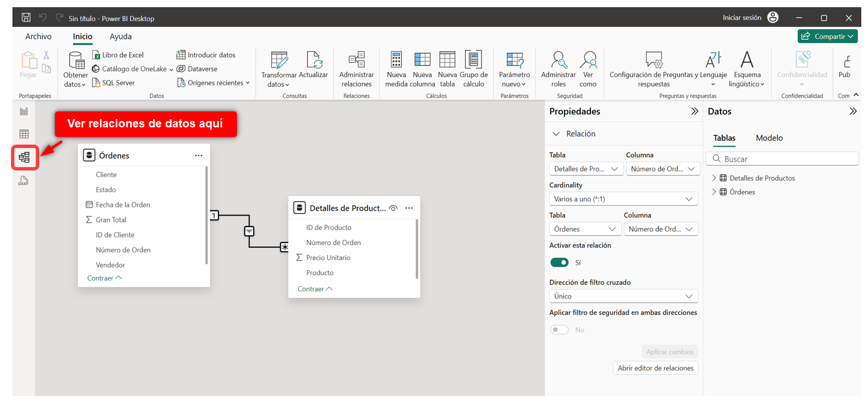
Task: Click the Redo arrow icon
Action: click(x=59, y=18)
